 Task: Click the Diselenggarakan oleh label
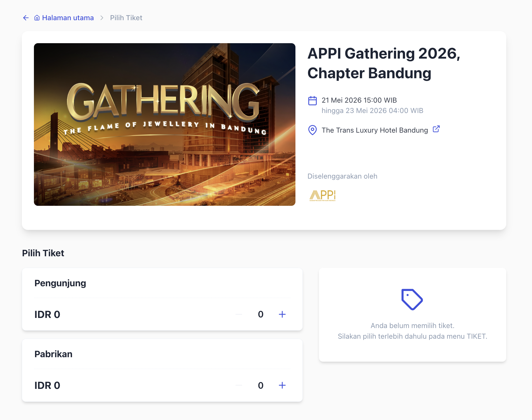(x=343, y=176)
